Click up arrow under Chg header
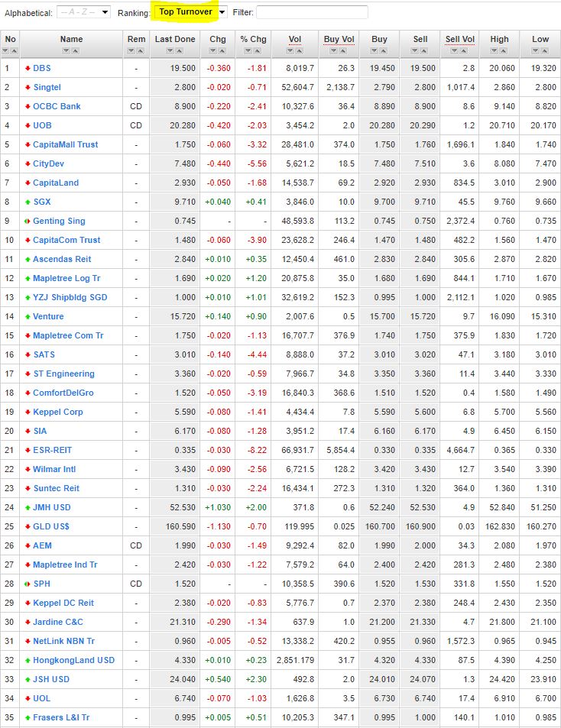Viewport: 561px width, 728px height. (222, 50)
